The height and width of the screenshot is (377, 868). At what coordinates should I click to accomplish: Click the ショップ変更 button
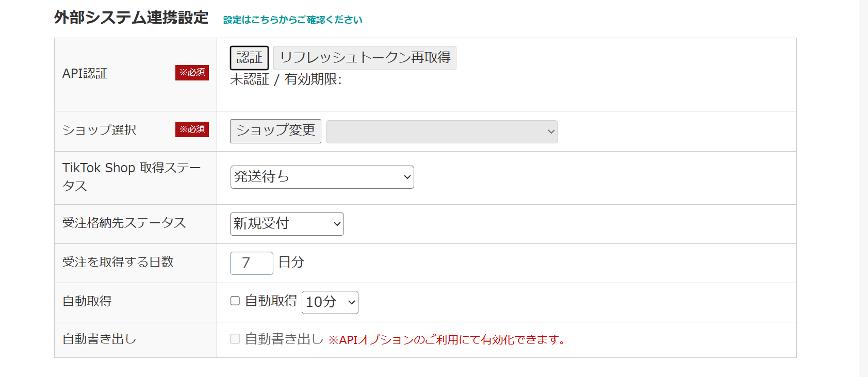click(275, 131)
